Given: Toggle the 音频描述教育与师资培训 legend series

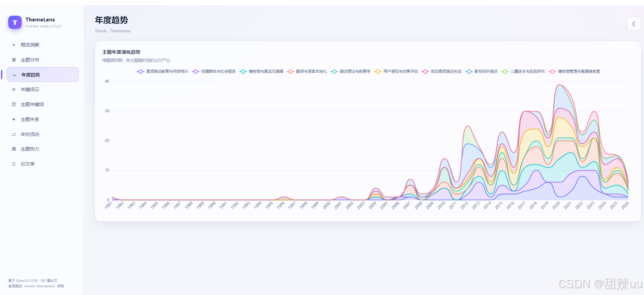Looking at the screenshot, I should coord(162,71).
